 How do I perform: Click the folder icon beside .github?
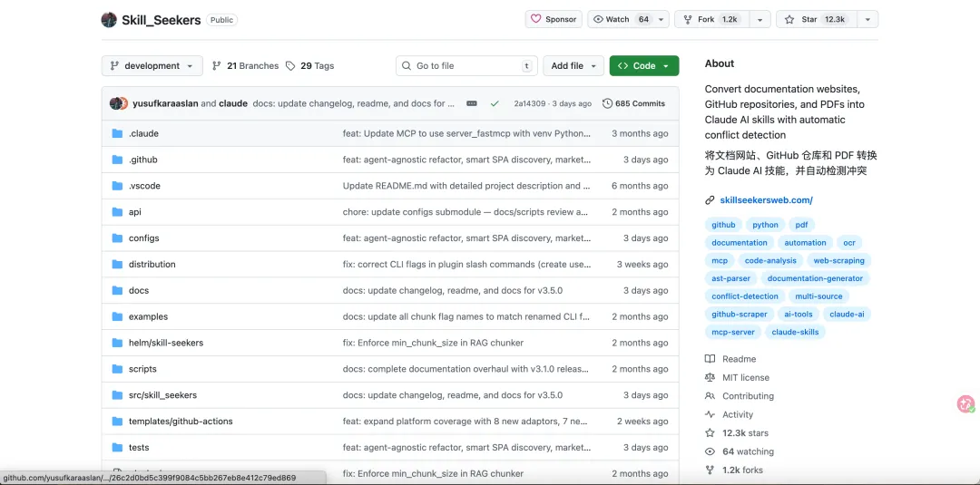pos(117,160)
